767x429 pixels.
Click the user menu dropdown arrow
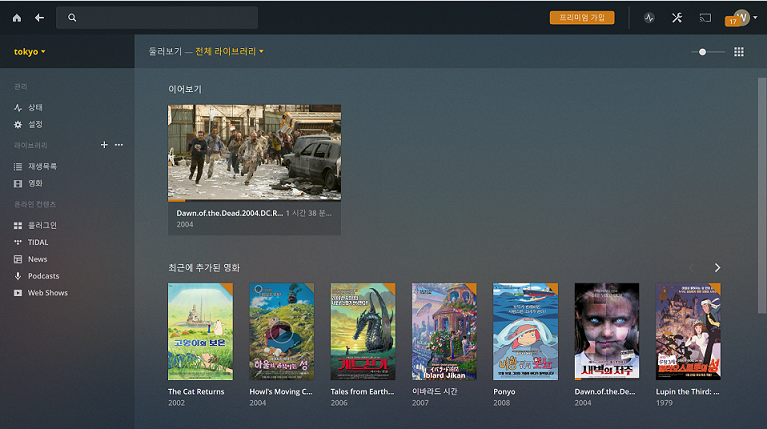click(x=755, y=18)
